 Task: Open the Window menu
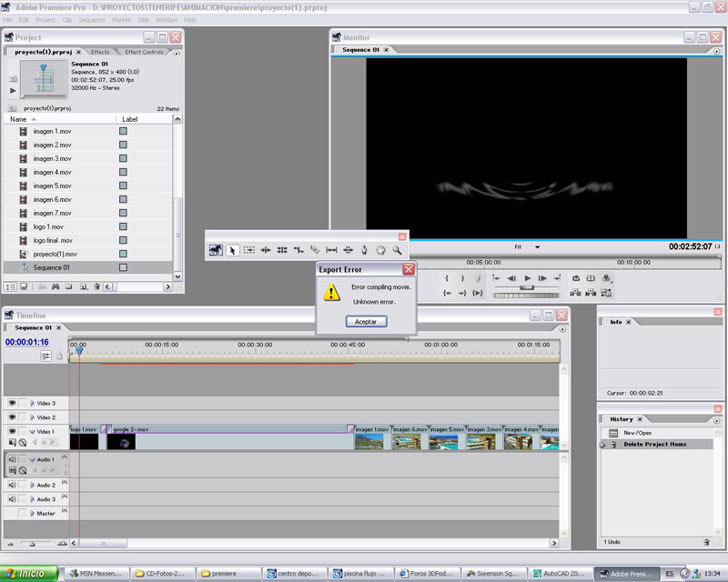tap(167, 20)
